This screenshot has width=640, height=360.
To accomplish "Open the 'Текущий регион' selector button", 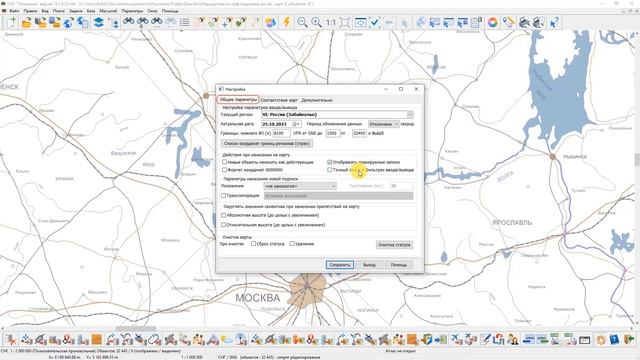I will [410, 115].
